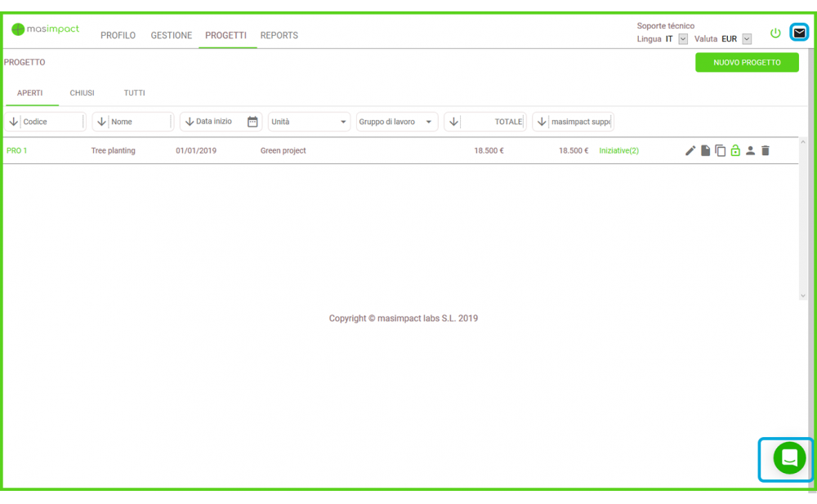Screen dimensions: 817x504
Task: Open the Iniziative(2) link
Action: coord(618,150)
